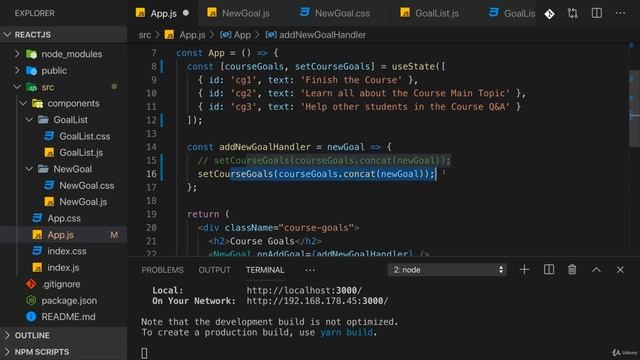This screenshot has height=360, width=640.
Task: Split the terminal panel
Action: (x=549, y=269)
